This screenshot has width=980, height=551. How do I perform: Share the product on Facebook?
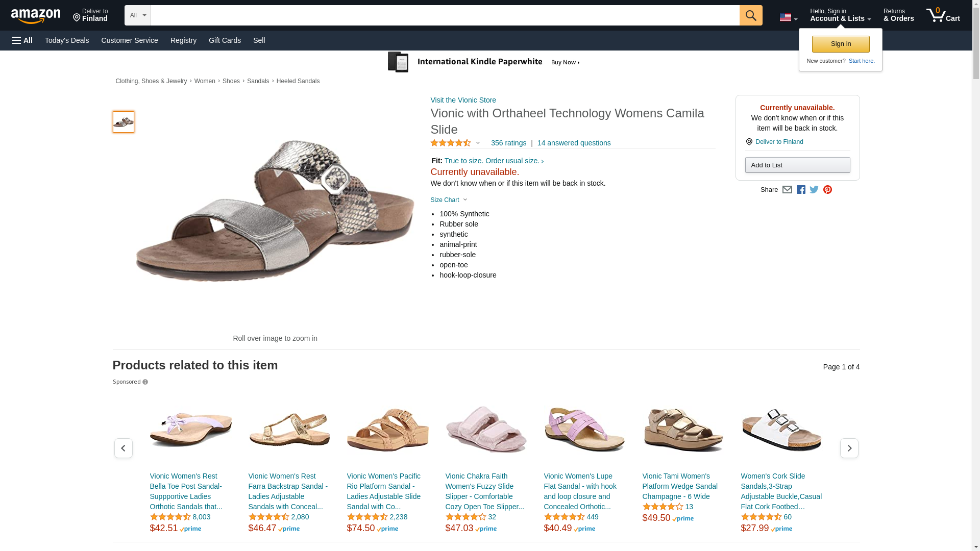[x=801, y=190]
